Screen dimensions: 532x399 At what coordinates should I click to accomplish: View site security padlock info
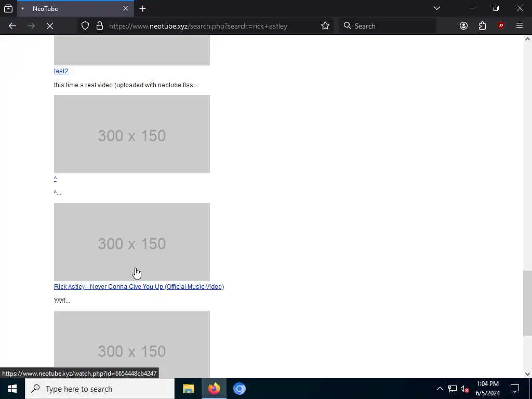click(99, 26)
